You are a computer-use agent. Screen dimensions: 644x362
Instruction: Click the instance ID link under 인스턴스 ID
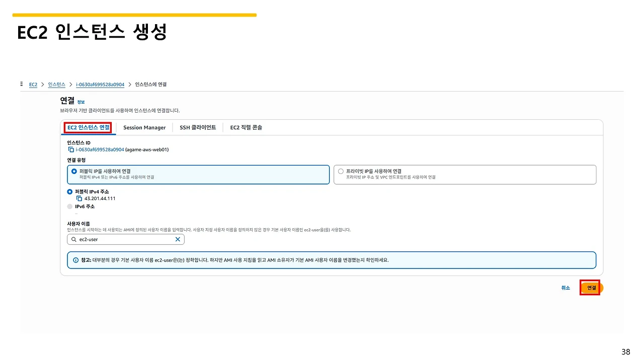100,150
